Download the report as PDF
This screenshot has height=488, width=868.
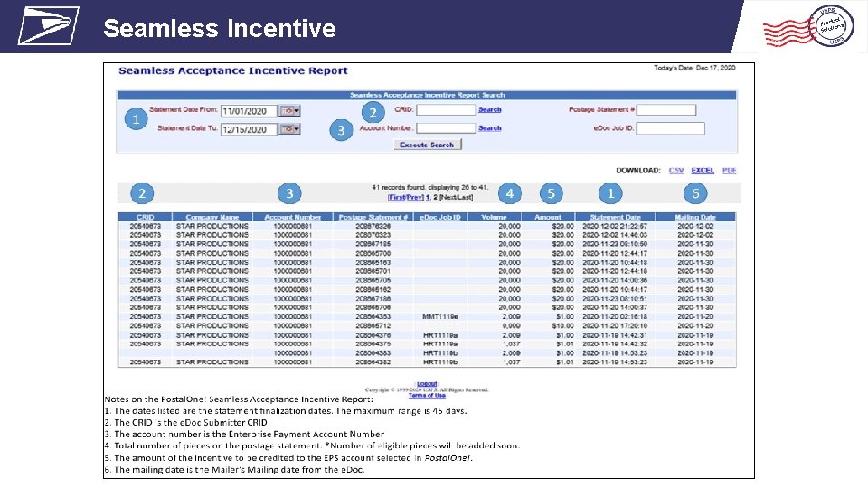point(729,171)
